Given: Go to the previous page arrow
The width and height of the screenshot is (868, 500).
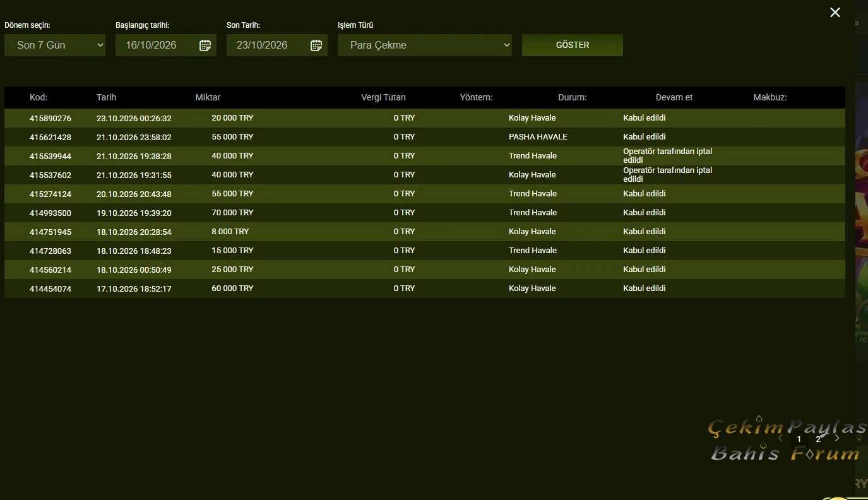Looking at the screenshot, I should [x=781, y=437].
